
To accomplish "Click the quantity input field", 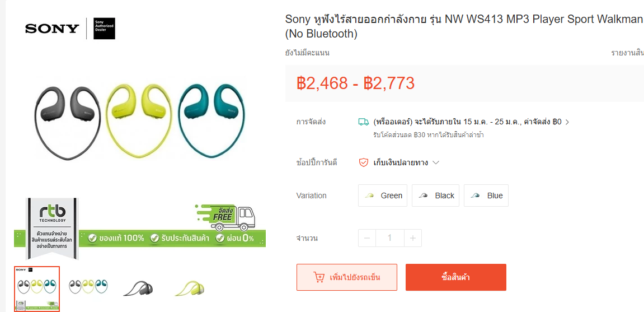I will (x=390, y=238).
